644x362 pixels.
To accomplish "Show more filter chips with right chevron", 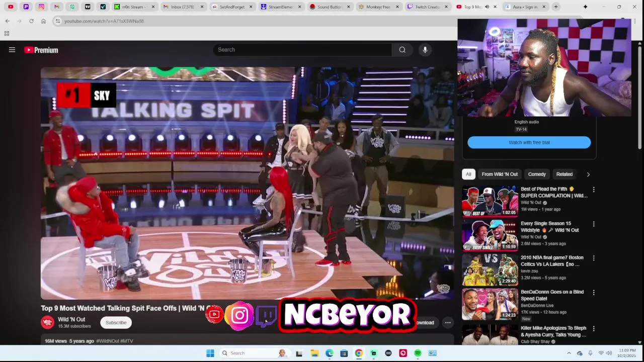I will [588, 174].
